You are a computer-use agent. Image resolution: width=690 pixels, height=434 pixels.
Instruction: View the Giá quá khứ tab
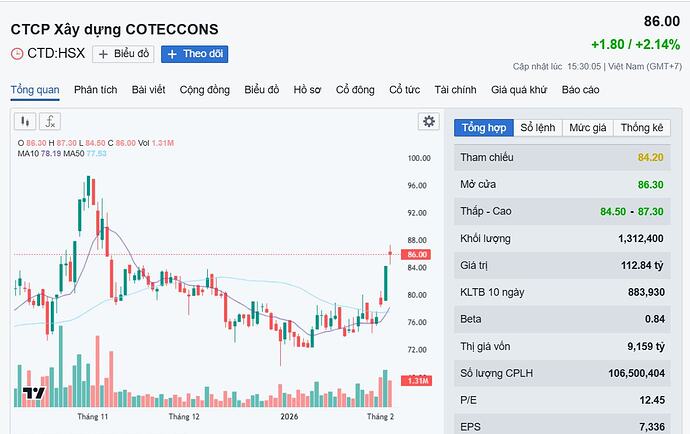pyautogui.click(x=519, y=90)
